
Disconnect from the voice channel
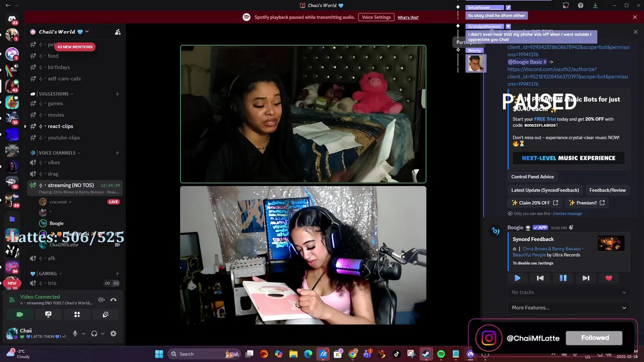click(113, 300)
